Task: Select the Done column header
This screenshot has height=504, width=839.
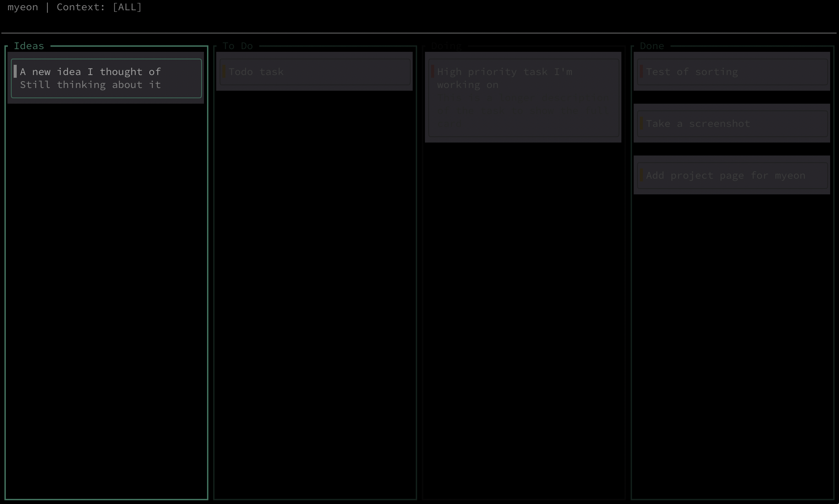Action: click(x=652, y=46)
